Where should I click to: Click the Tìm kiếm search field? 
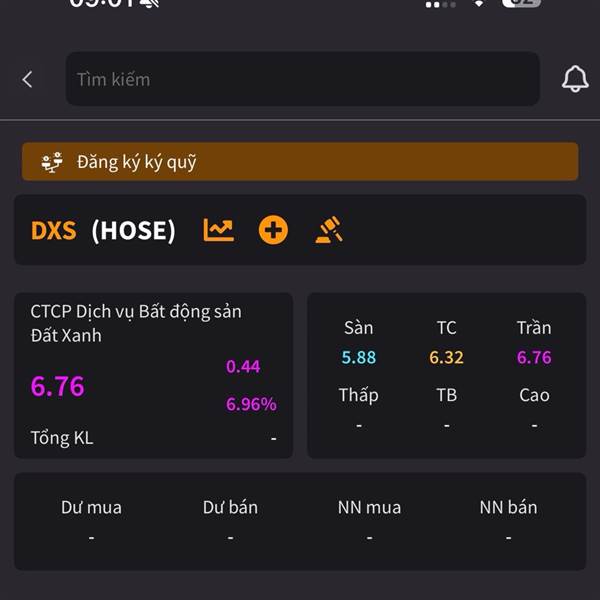tap(302, 79)
